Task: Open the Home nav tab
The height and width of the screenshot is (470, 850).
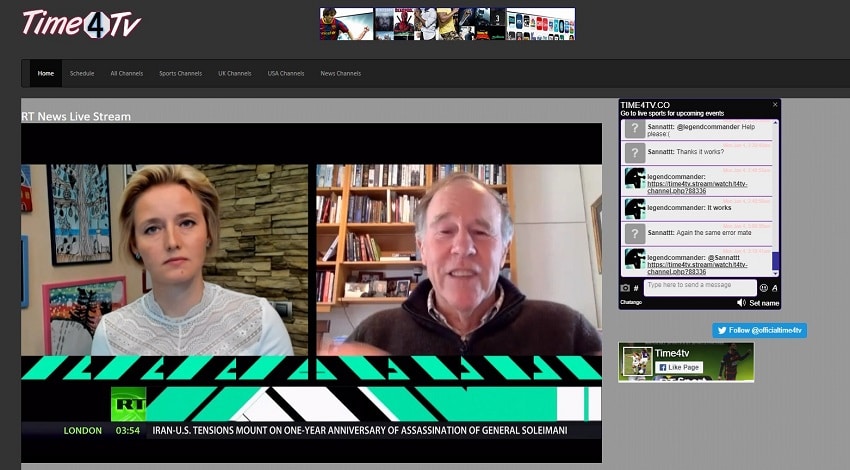Action: (46, 73)
